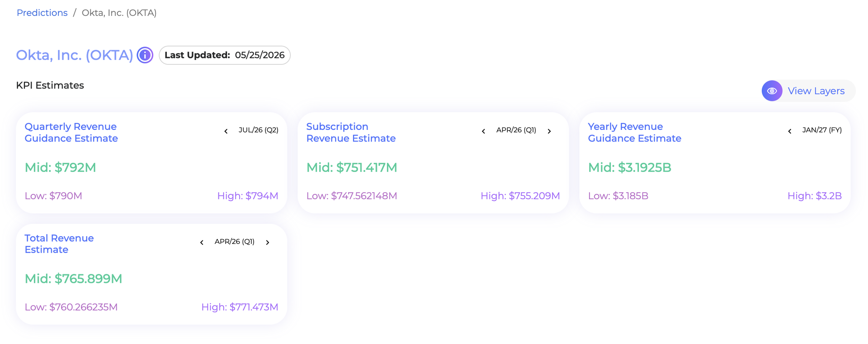Click the High: $771.473M value

[240, 307]
